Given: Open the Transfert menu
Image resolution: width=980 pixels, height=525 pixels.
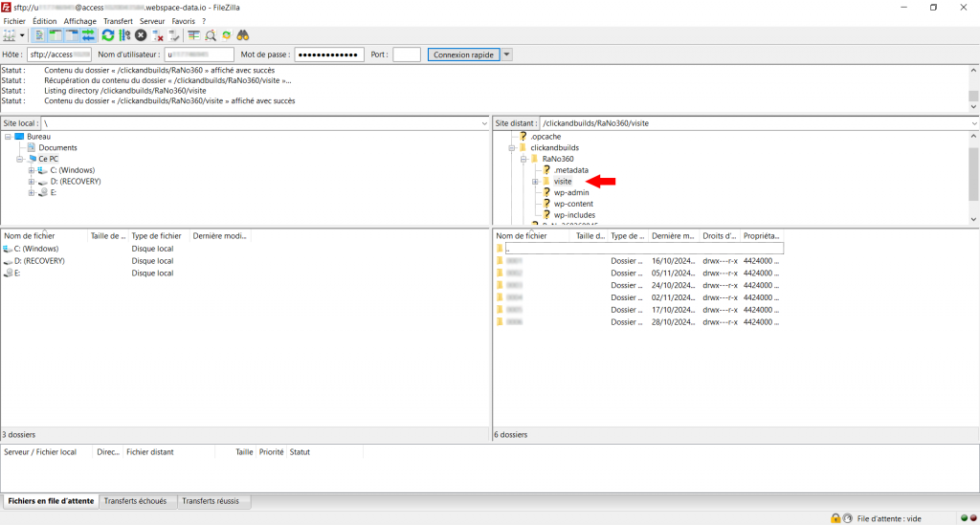Looking at the screenshot, I should 118,21.
